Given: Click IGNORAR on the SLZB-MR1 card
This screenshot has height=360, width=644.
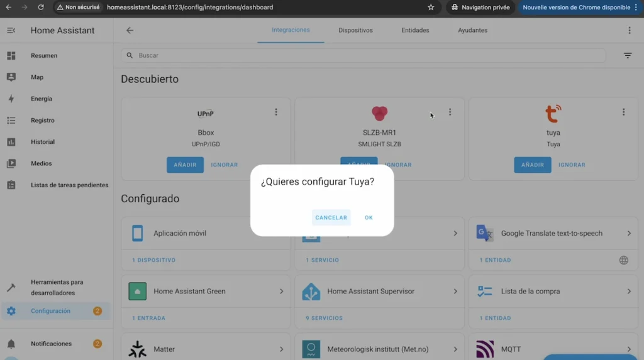Looking at the screenshot, I should (x=398, y=165).
